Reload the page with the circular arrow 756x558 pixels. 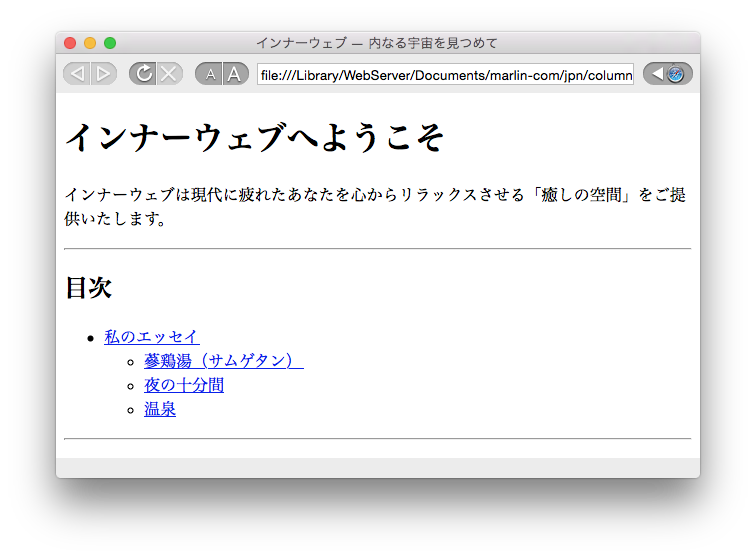(143, 74)
